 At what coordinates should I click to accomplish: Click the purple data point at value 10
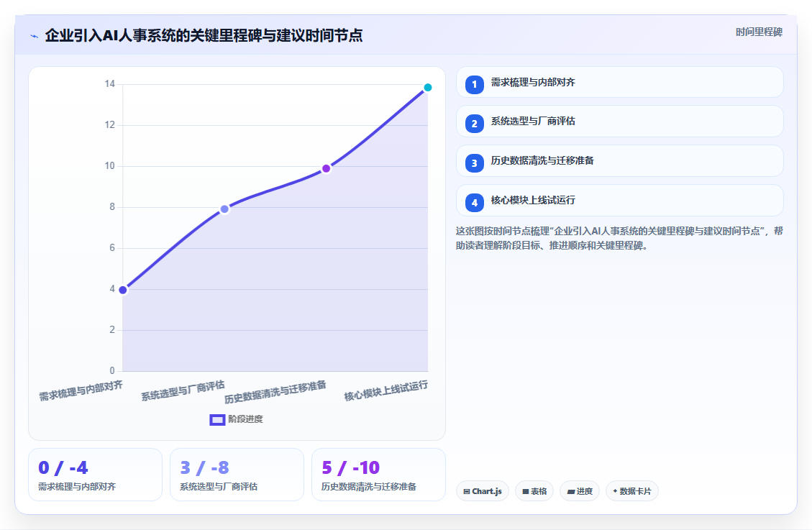[327, 168]
